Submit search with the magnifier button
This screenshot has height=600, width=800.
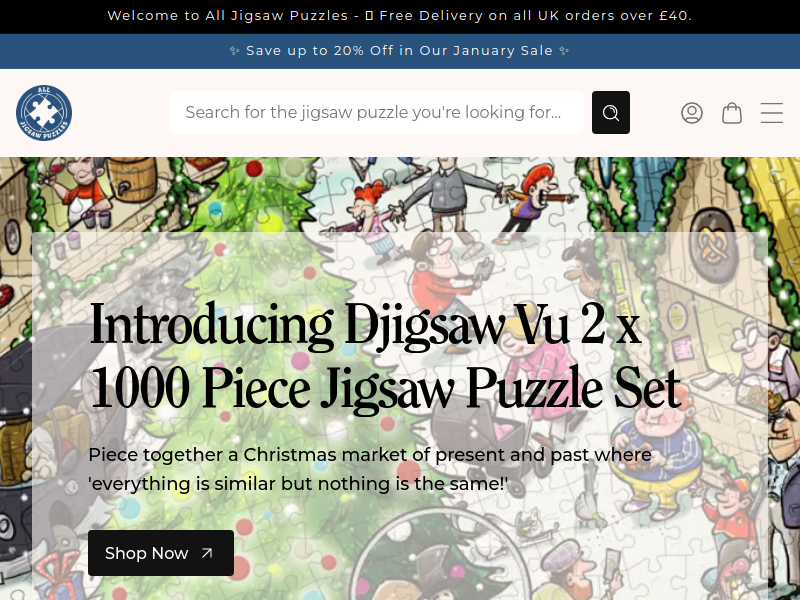pos(611,113)
